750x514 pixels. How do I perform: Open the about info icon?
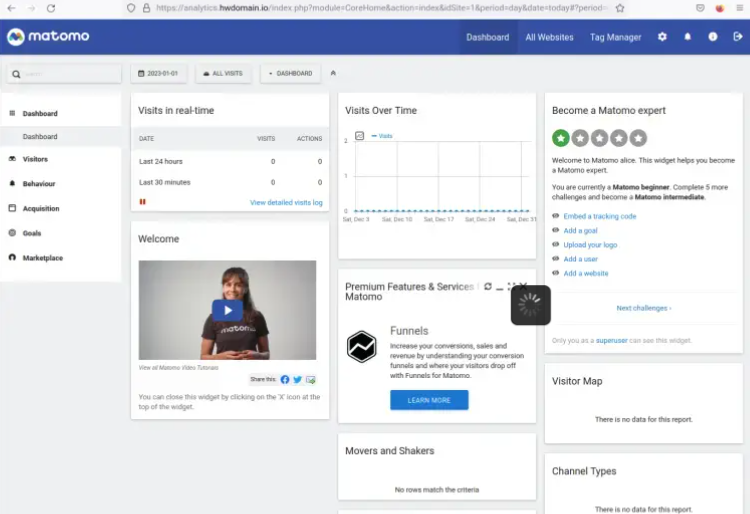coord(713,37)
